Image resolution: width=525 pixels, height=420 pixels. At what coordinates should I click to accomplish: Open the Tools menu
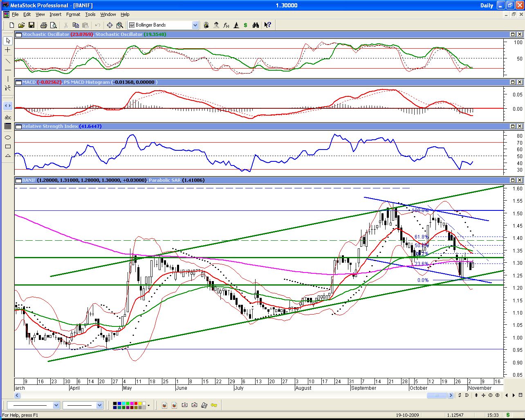[x=90, y=14]
